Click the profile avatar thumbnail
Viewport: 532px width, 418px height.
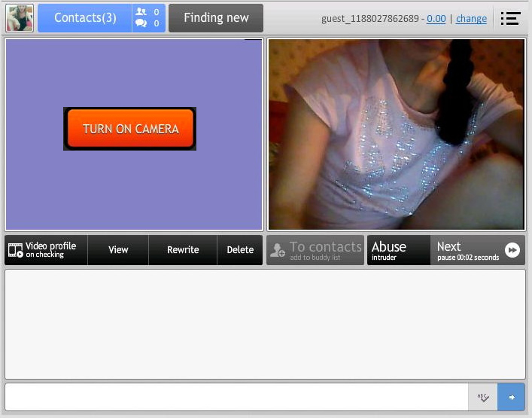point(20,18)
